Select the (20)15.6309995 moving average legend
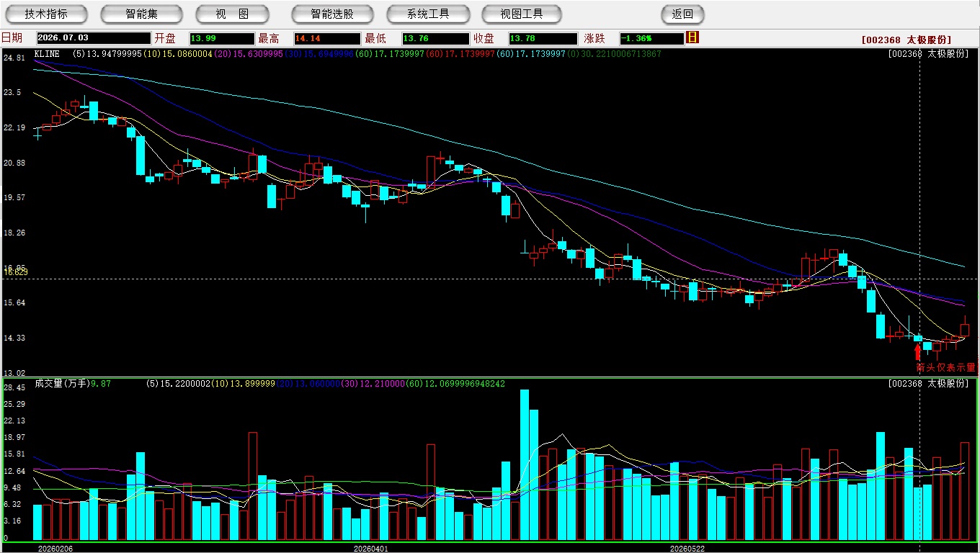This screenshot has width=980, height=553. (249, 54)
